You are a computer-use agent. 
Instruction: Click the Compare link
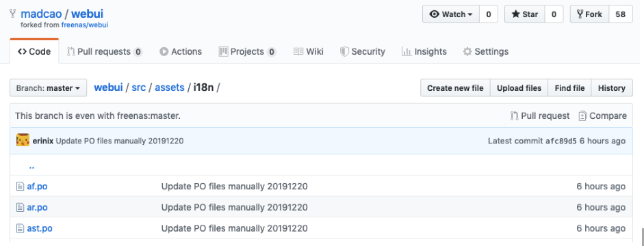coord(602,116)
